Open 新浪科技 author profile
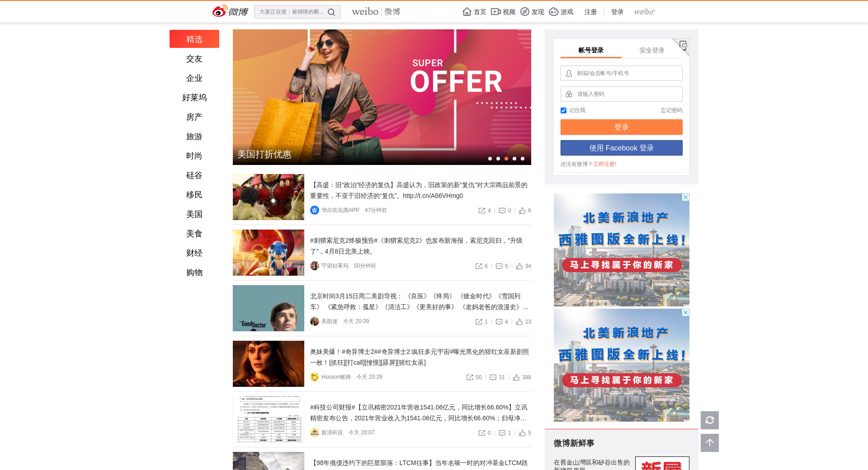868x470 pixels. (332, 432)
